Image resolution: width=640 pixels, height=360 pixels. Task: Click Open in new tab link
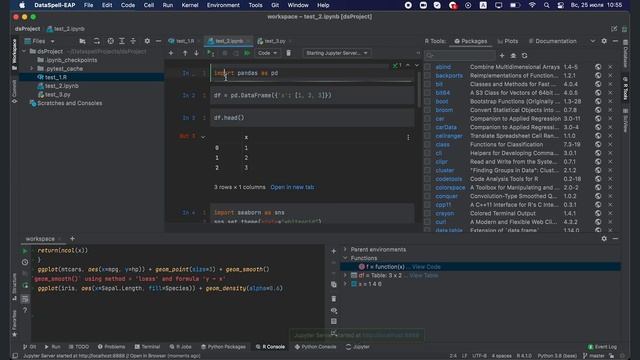click(292, 187)
